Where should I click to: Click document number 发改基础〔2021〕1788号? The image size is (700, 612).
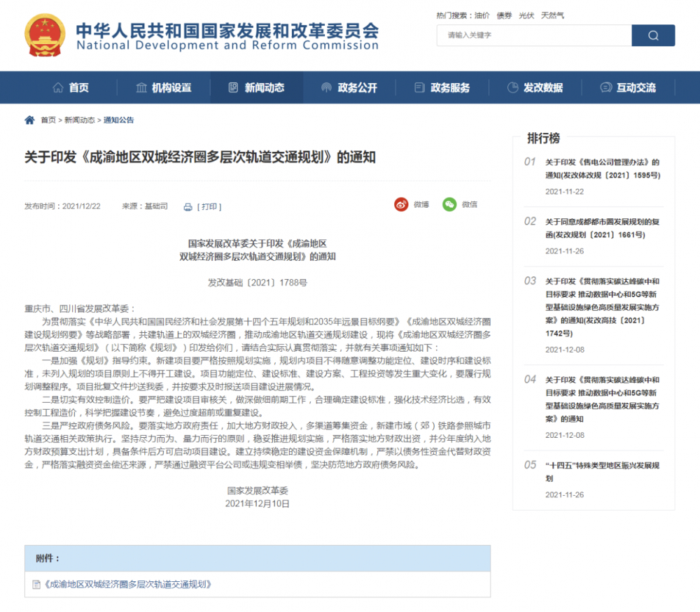(258, 283)
